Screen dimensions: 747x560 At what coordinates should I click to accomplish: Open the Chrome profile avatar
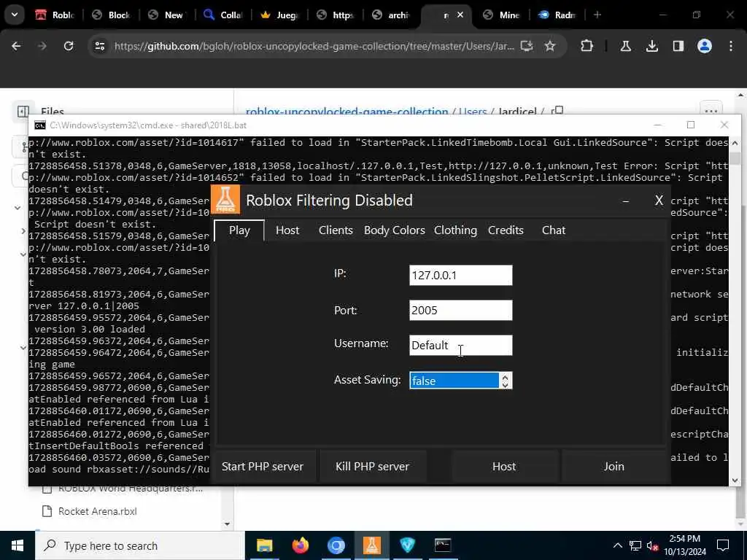pos(705,46)
